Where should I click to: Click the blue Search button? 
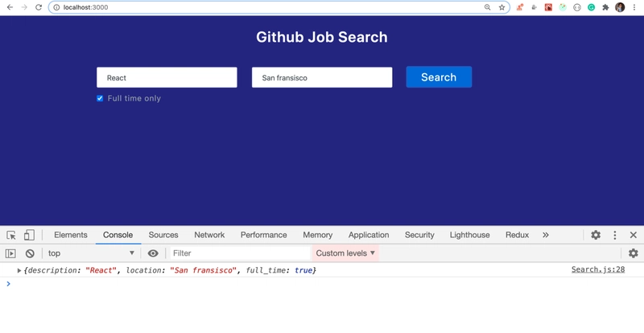point(439,76)
